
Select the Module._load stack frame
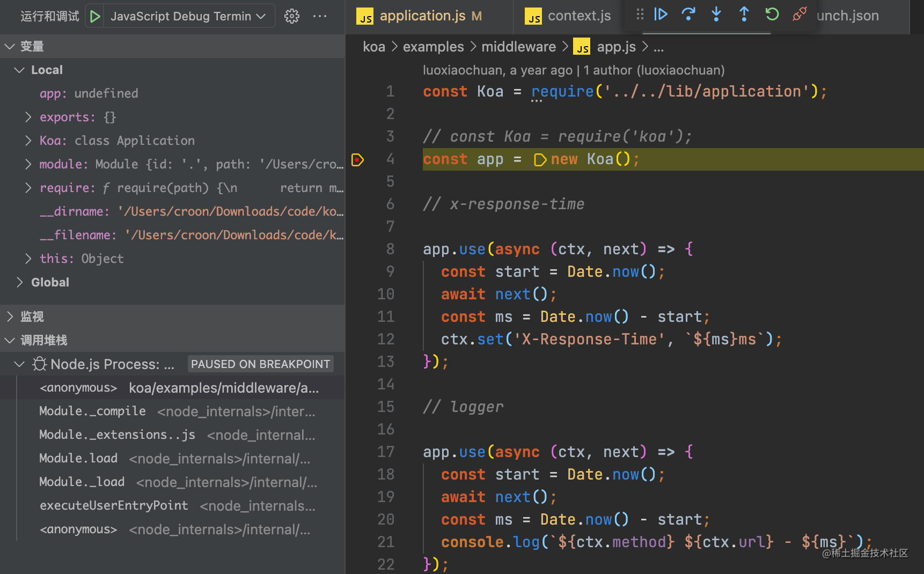tap(172, 482)
